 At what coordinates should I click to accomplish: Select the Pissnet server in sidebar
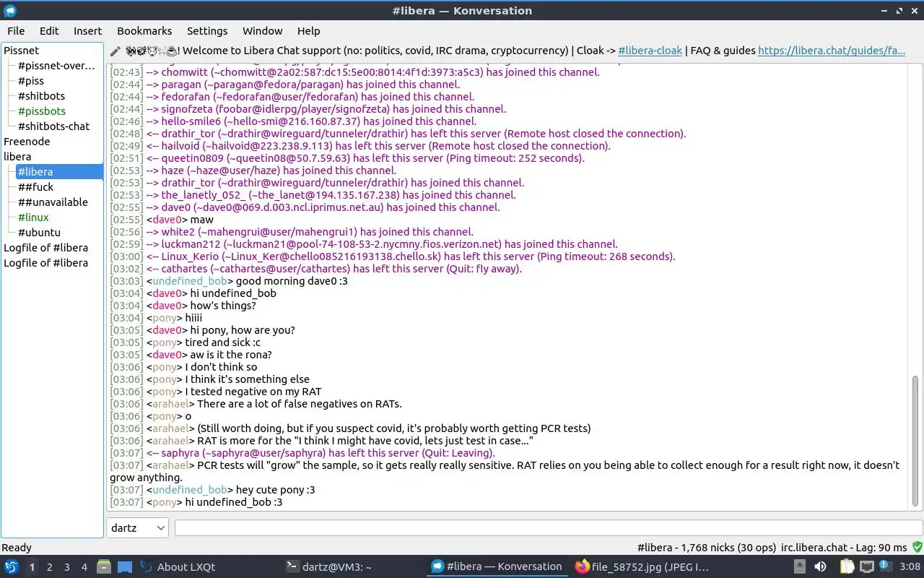[x=22, y=51]
